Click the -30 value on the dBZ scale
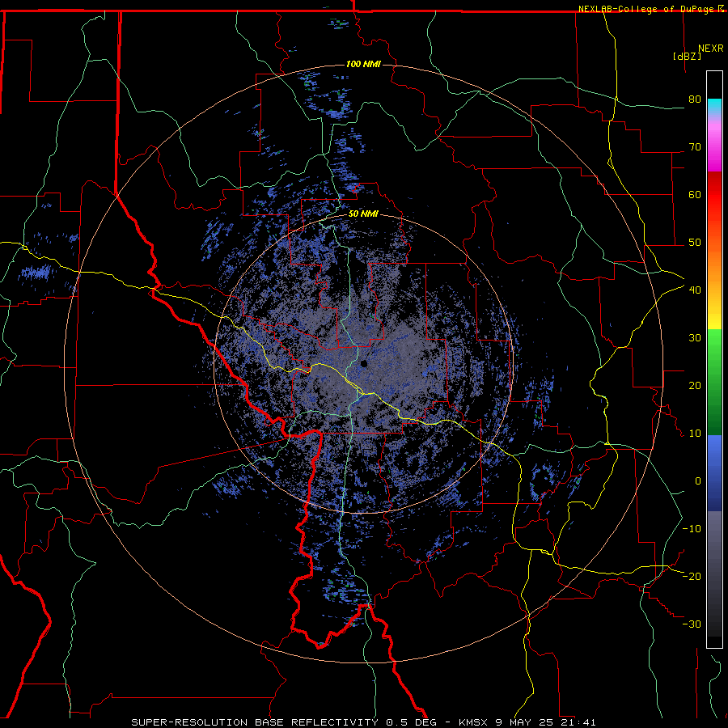This screenshot has height=728, width=728. pos(692,624)
